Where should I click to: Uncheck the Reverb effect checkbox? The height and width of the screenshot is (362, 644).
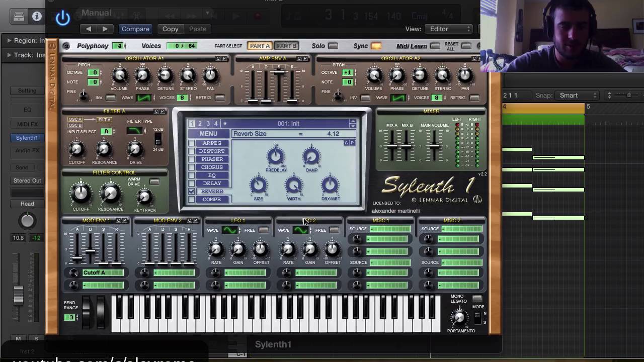191,192
